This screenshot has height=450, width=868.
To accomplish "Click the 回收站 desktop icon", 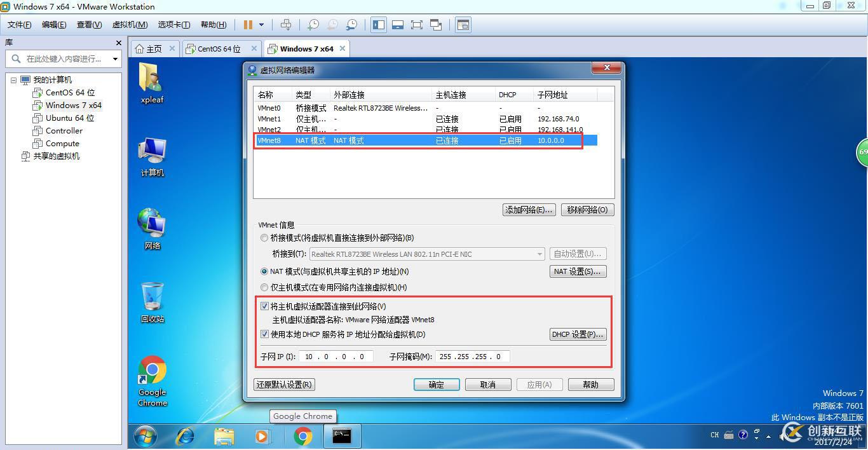I will (x=152, y=303).
